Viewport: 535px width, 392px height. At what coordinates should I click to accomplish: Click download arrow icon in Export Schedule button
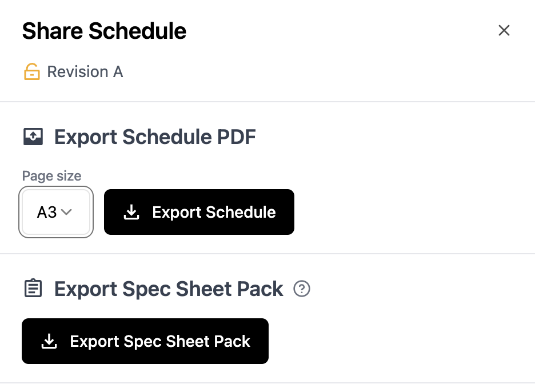tap(131, 213)
